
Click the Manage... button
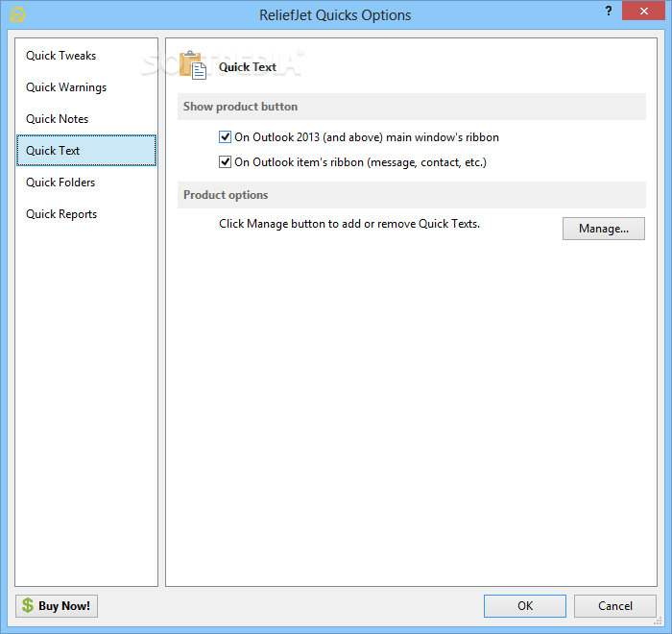604,229
